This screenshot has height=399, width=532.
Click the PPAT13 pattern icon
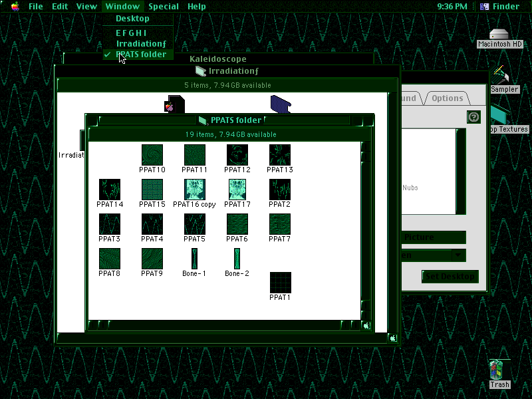279,155
